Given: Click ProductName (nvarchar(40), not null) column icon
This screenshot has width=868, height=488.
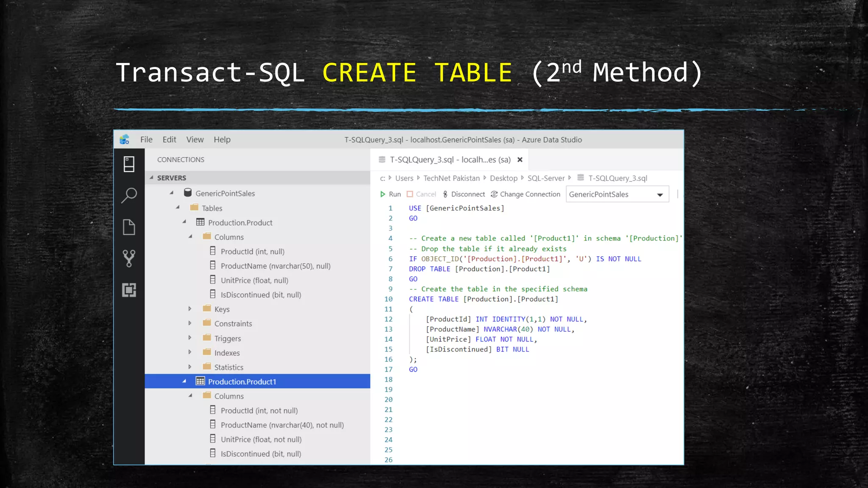Looking at the screenshot, I should coord(213,424).
